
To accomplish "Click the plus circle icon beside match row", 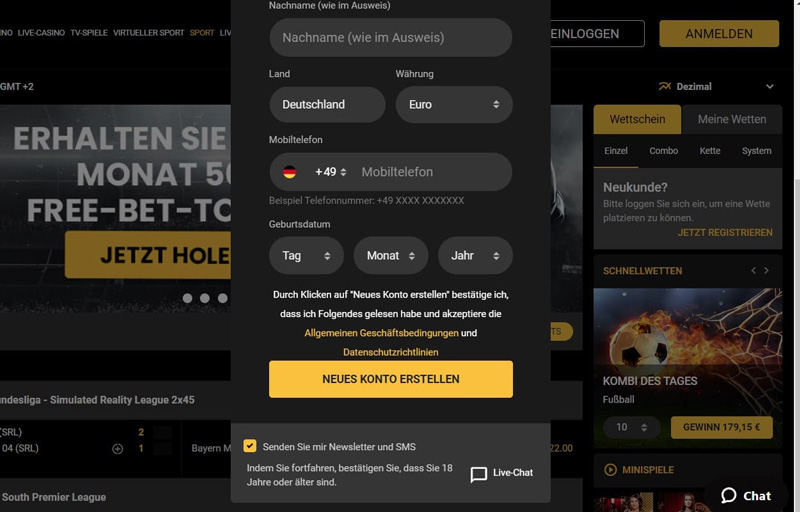I will (117, 449).
